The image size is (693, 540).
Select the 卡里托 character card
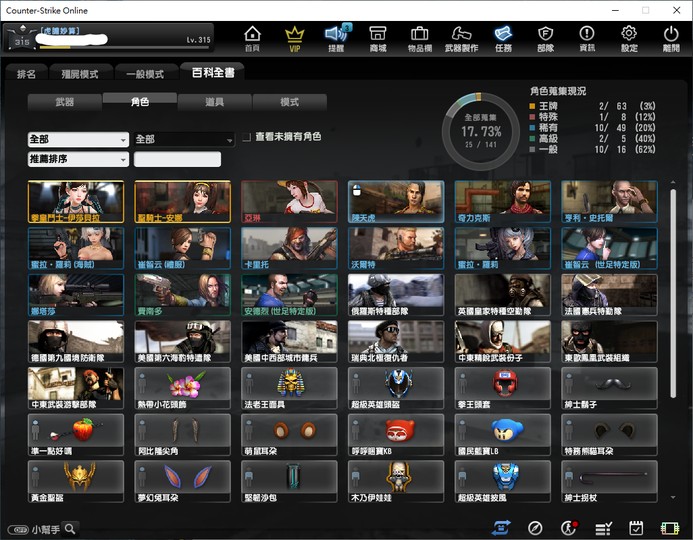point(289,248)
